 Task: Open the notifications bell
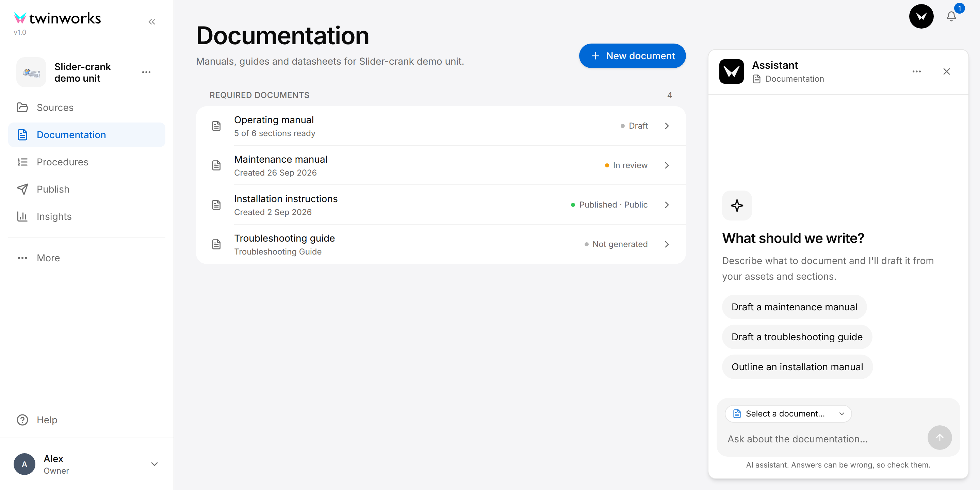[x=951, y=16]
